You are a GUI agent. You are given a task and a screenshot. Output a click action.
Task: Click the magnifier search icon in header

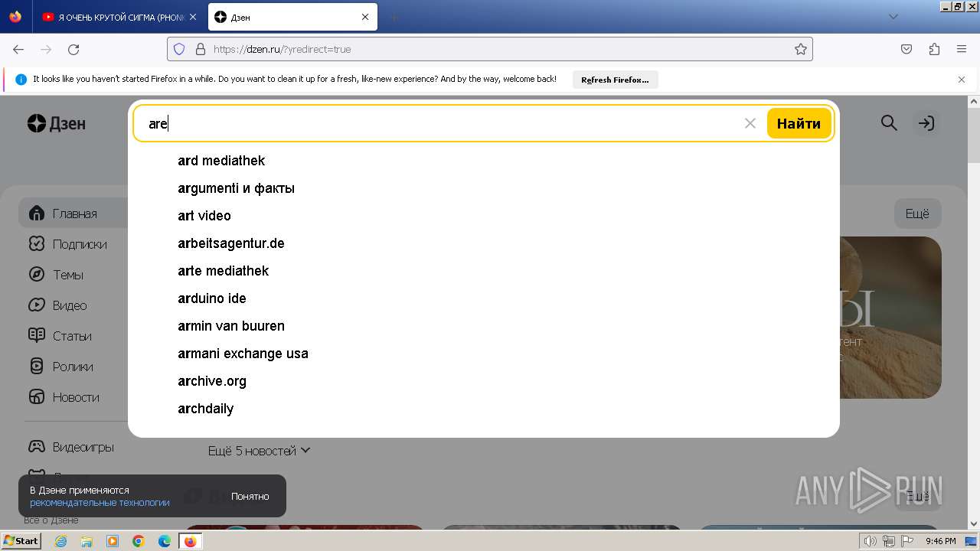(x=889, y=123)
